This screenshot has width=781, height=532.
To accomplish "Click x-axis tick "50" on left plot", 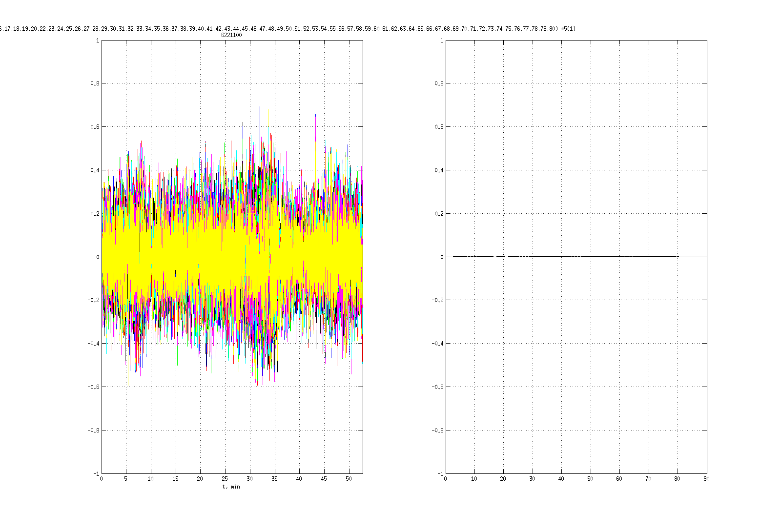I will click(349, 479).
